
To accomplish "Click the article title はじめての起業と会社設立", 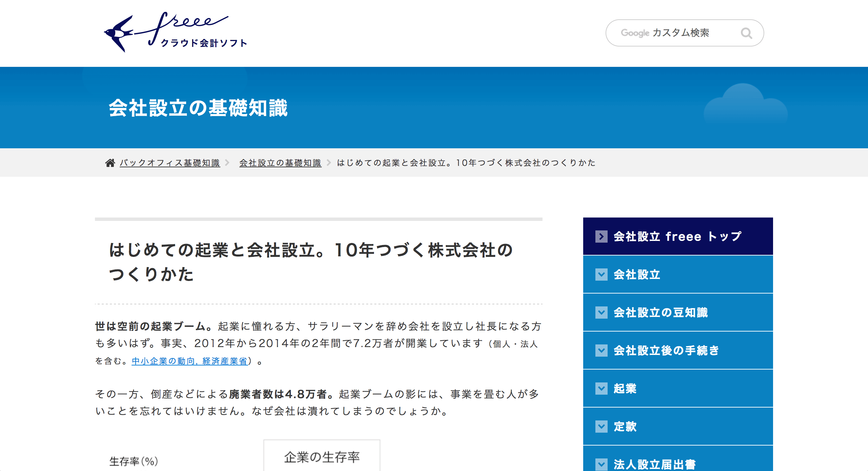I will click(x=311, y=262).
